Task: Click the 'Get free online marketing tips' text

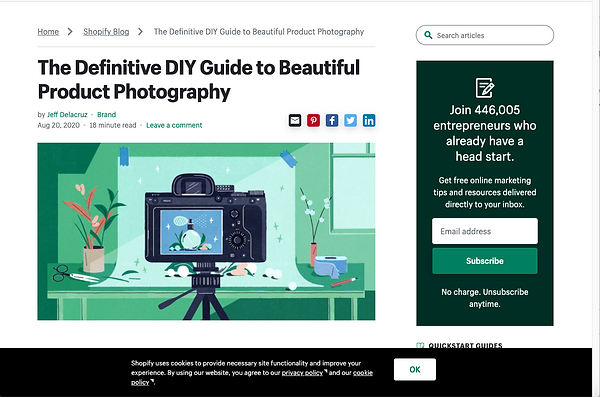Action: click(x=485, y=192)
